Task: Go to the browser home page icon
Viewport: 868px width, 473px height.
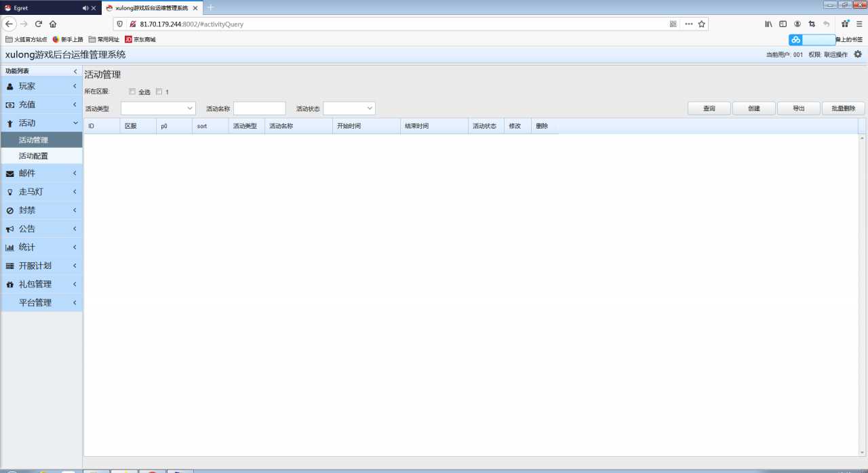Action: coord(53,24)
